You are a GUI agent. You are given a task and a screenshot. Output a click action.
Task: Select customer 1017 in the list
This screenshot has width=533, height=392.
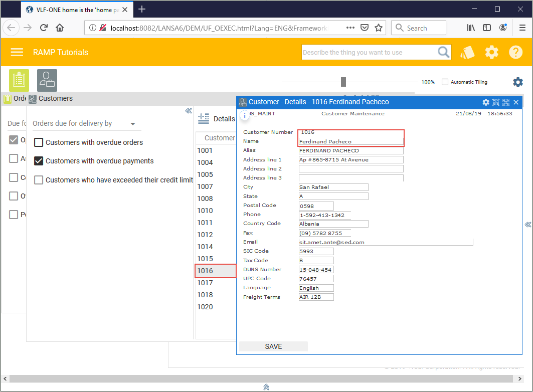(x=205, y=283)
